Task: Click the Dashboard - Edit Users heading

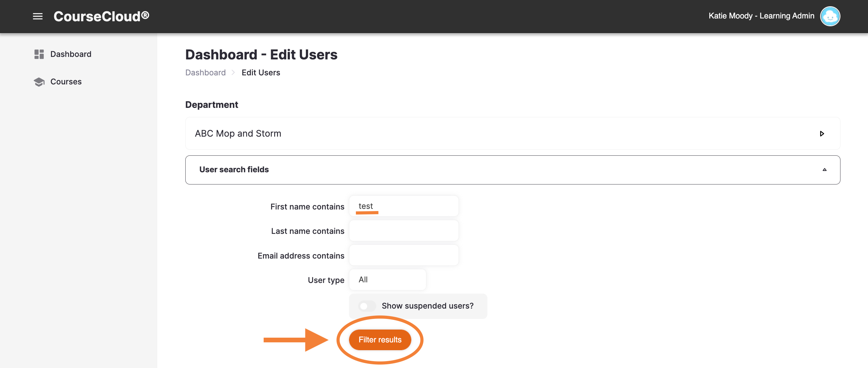Action: (261, 54)
